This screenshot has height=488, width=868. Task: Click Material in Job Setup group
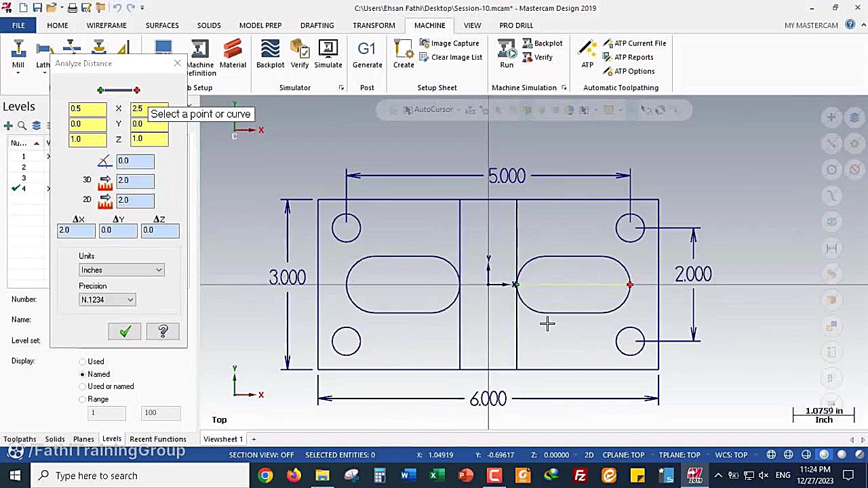(x=233, y=55)
